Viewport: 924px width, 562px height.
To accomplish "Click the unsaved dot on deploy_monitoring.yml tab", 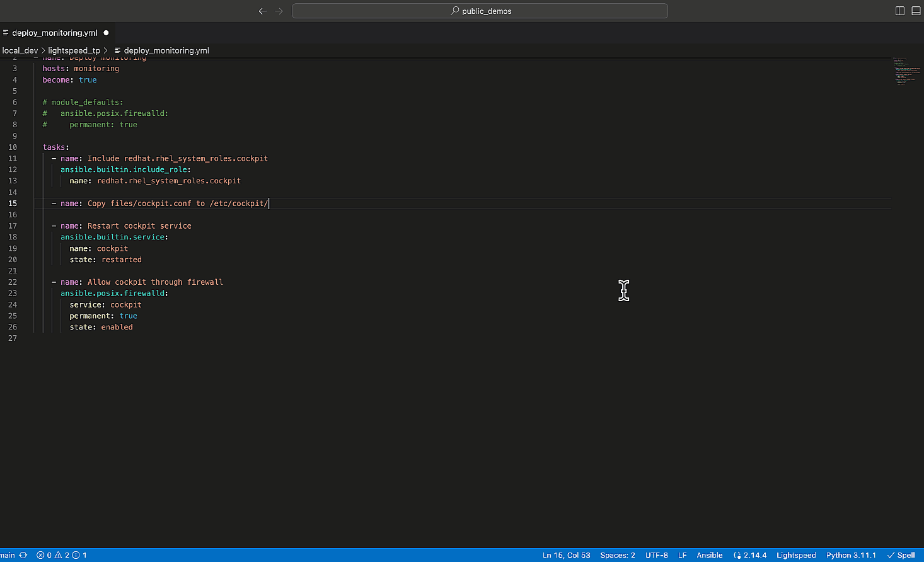I will pos(106,33).
